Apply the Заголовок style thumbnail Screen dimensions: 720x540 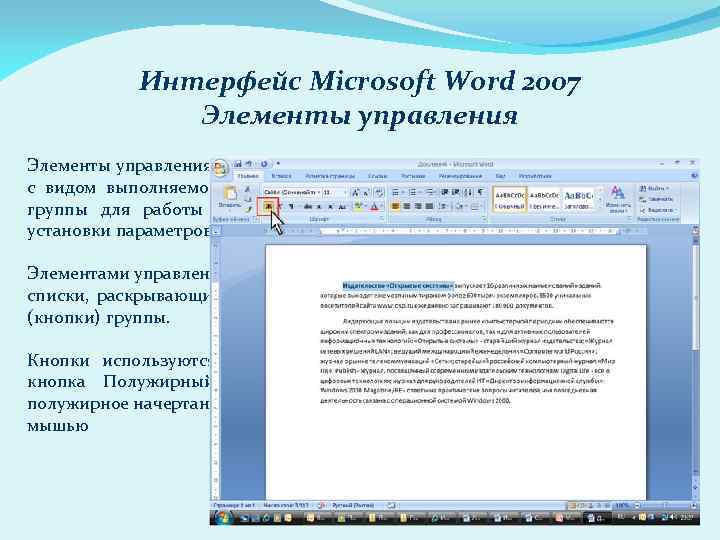coord(578,199)
